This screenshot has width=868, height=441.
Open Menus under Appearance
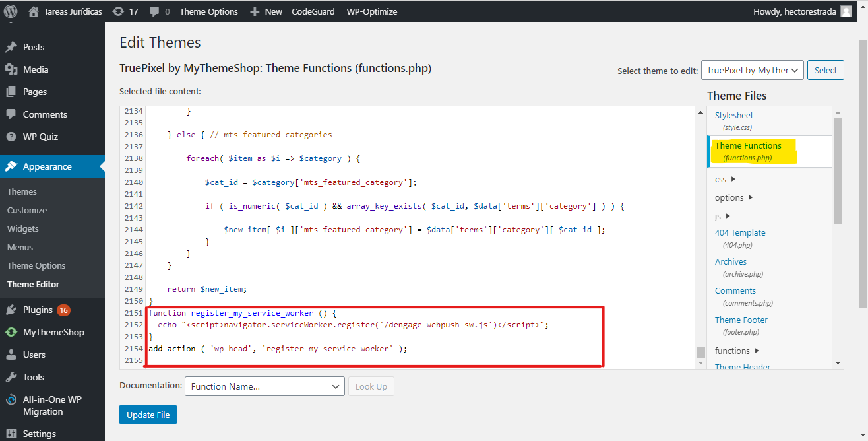[20, 247]
